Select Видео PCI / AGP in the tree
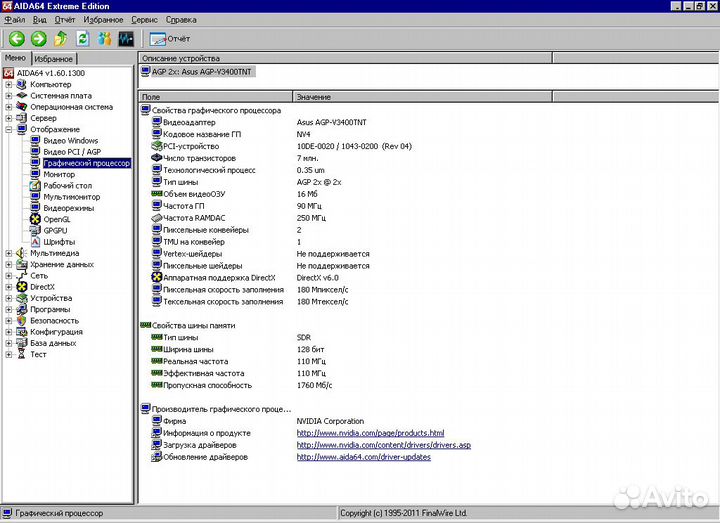Screen dimensions: 720x523 point(72,152)
